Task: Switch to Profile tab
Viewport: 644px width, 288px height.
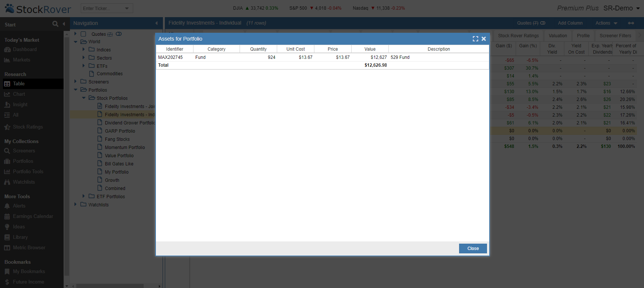Action: [583, 36]
